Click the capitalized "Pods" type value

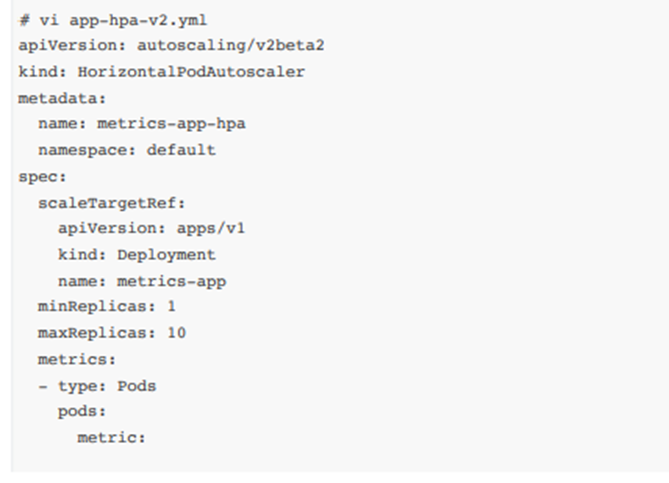tap(137, 385)
